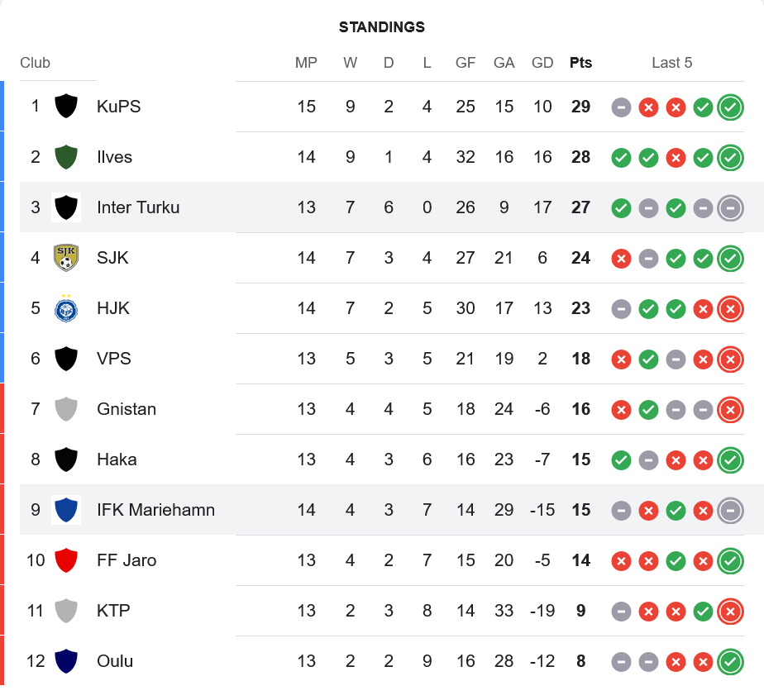Click KTP most recent loss circle

click(x=730, y=611)
